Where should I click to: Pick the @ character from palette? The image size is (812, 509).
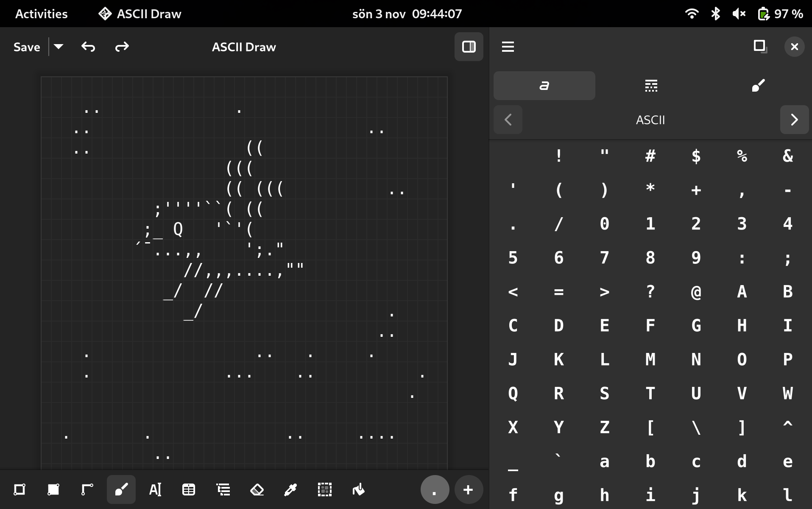tap(696, 292)
